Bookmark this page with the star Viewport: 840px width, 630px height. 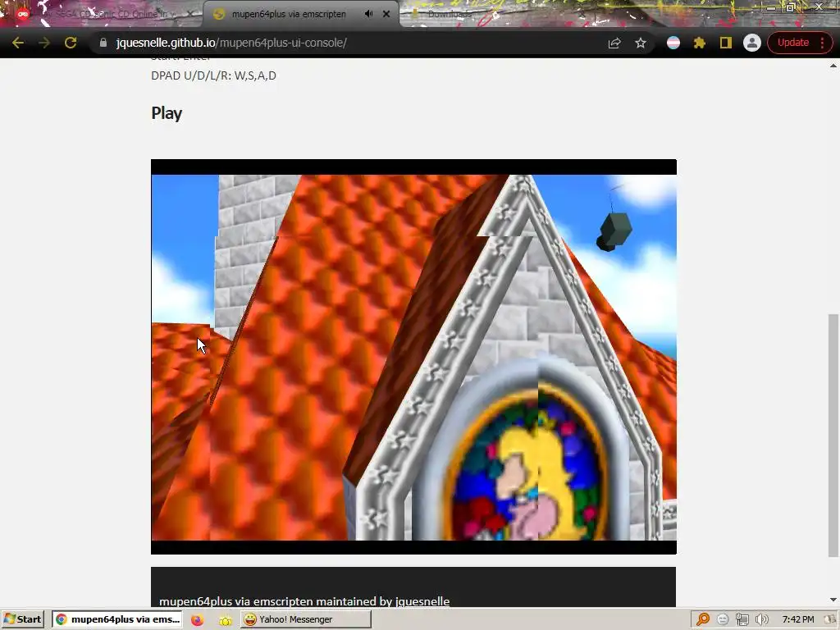(640, 43)
